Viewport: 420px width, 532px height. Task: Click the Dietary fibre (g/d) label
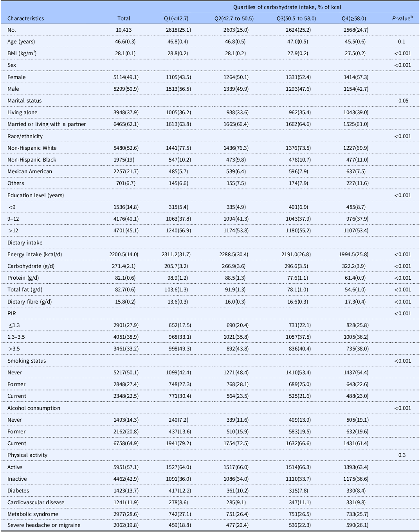[x=29, y=302]
